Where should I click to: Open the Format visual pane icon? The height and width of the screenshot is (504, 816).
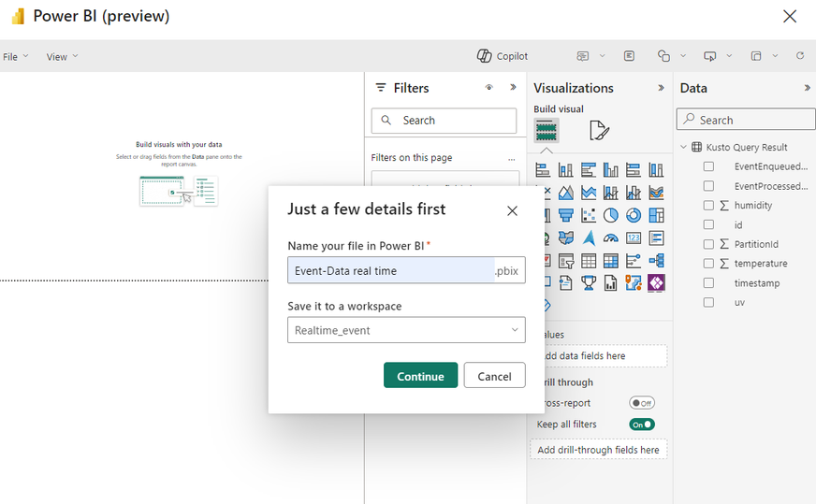599,130
